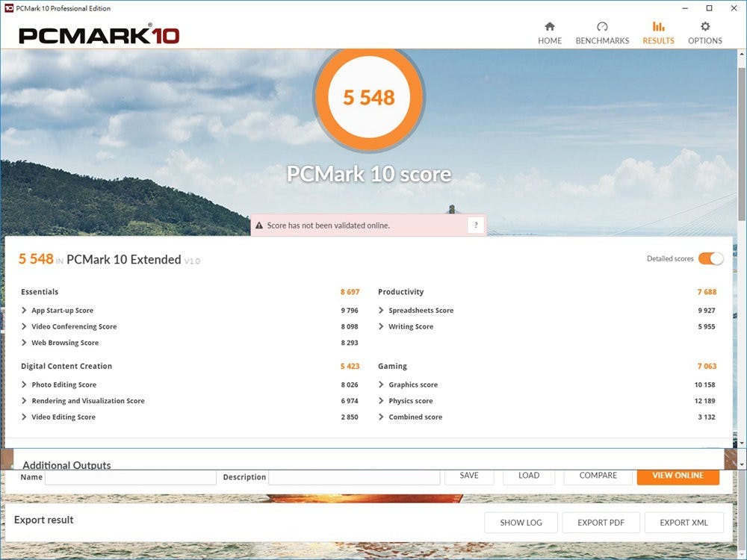Image resolution: width=747 pixels, height=560 pixels.
Task: Click the View Online button
Action: (678, 476)
